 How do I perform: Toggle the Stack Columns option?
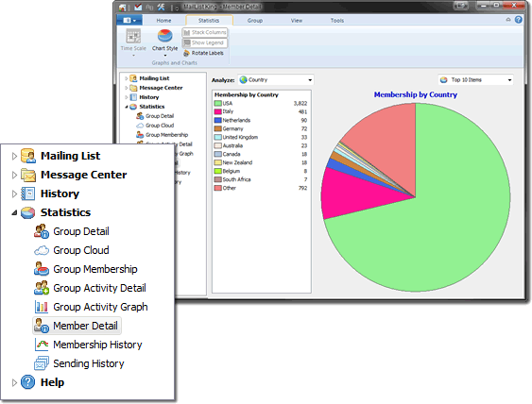(205, 32)
